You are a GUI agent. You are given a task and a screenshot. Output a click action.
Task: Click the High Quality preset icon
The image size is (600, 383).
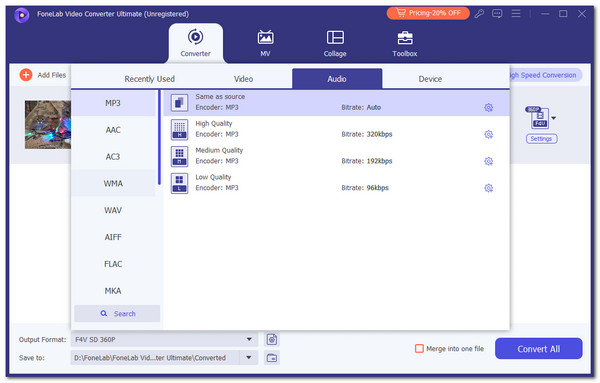[179, 129]
